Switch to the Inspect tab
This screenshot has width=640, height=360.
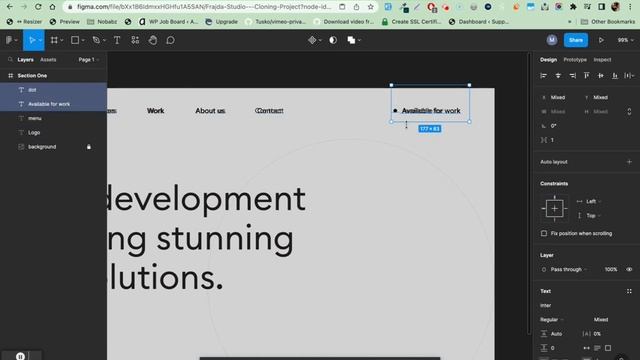pyautogui.click(x=602, y=60)
